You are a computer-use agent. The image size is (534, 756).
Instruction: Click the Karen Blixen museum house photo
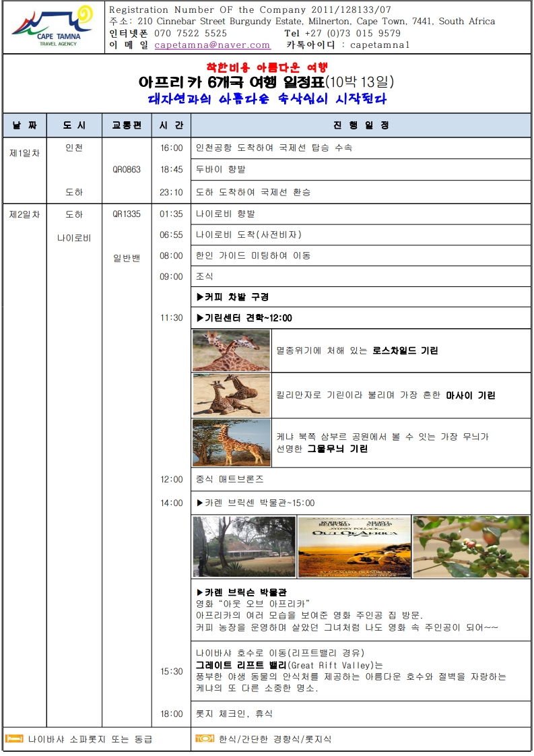pyautogui.click(x=244, y=547)
